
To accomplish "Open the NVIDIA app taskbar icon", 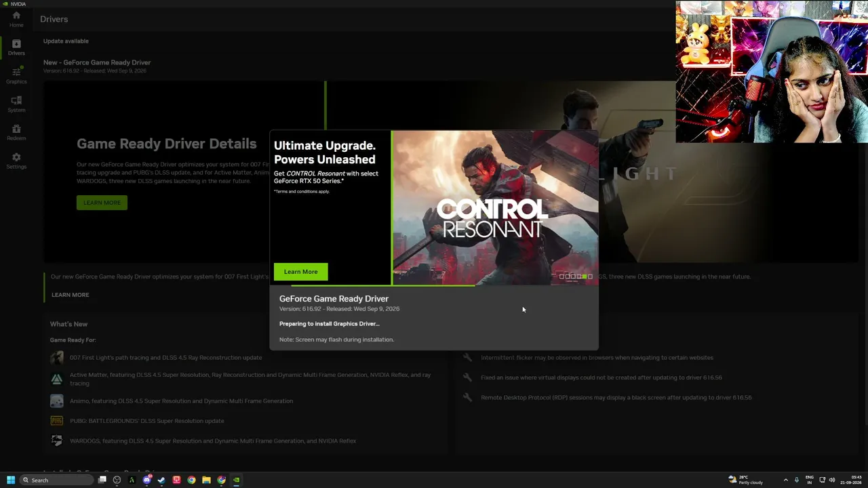I will coord(236,480).
